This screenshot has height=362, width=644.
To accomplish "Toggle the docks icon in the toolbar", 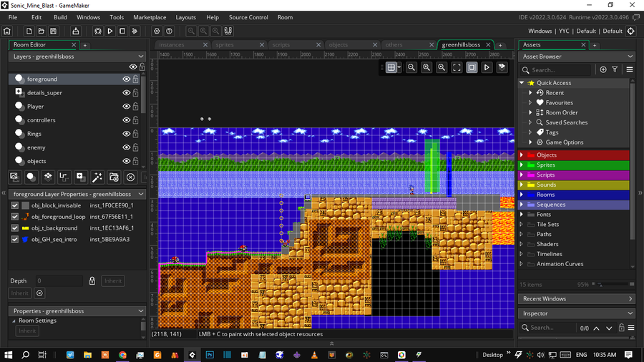I will point(228,31).
